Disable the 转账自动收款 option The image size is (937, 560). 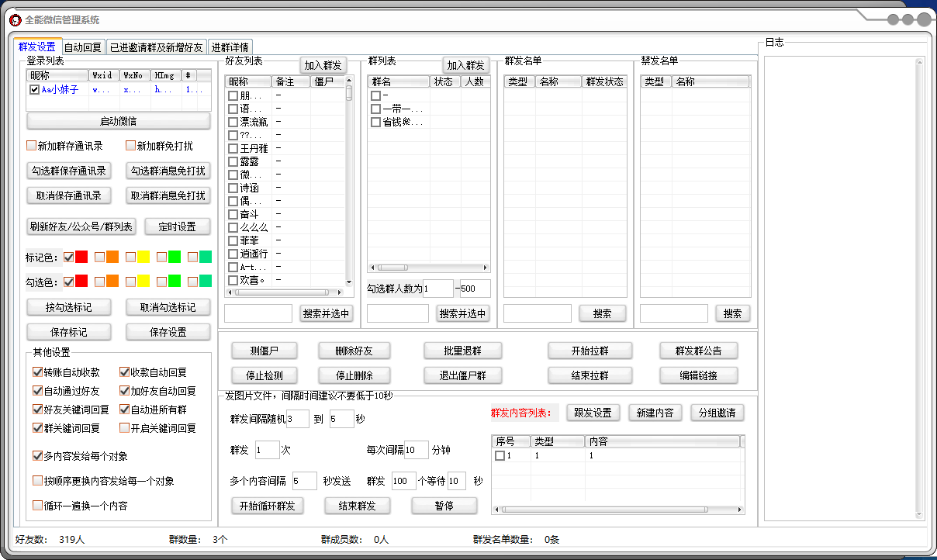tap(37, 372)
